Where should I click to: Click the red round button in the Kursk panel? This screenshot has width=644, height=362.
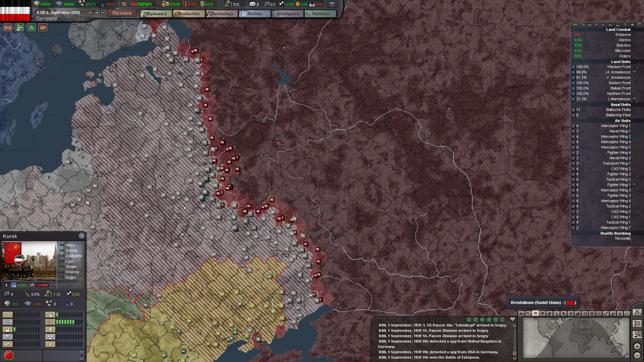pos(8,355)
